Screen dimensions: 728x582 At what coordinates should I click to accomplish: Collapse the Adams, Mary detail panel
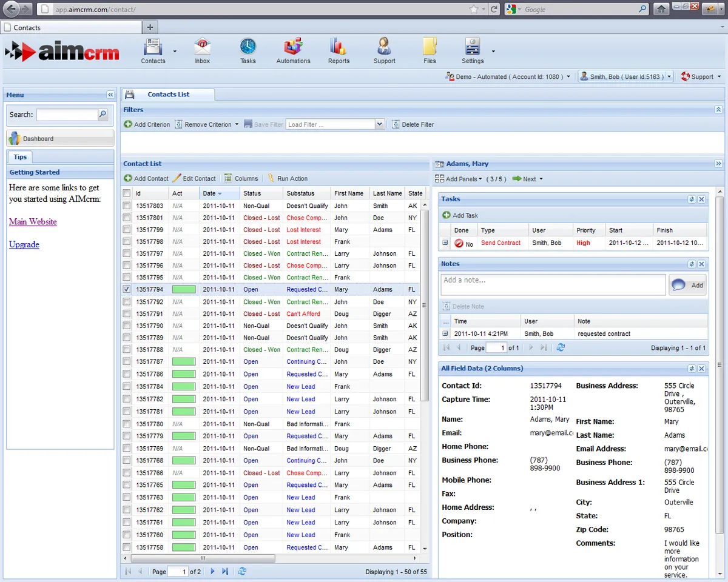pos(718,164)
